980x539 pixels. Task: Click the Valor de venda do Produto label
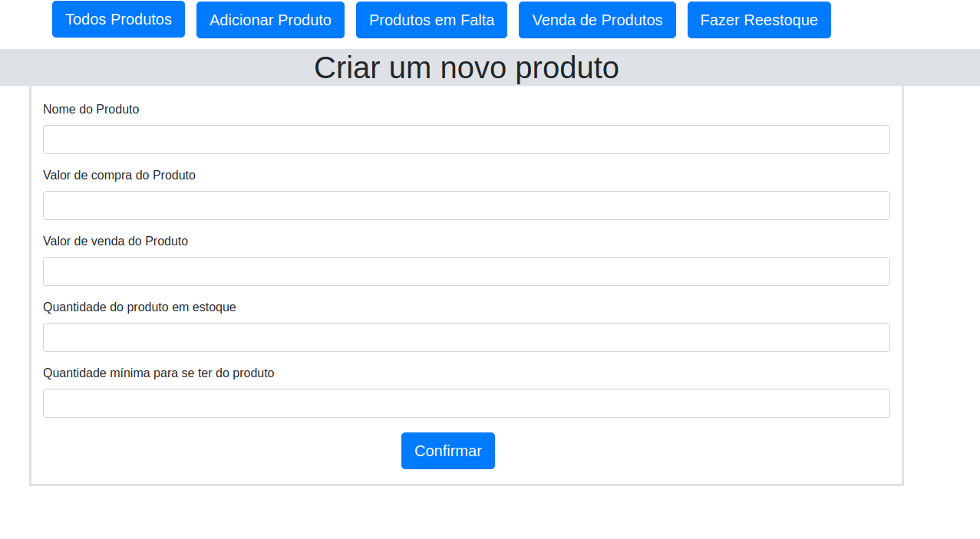point(115,242)
